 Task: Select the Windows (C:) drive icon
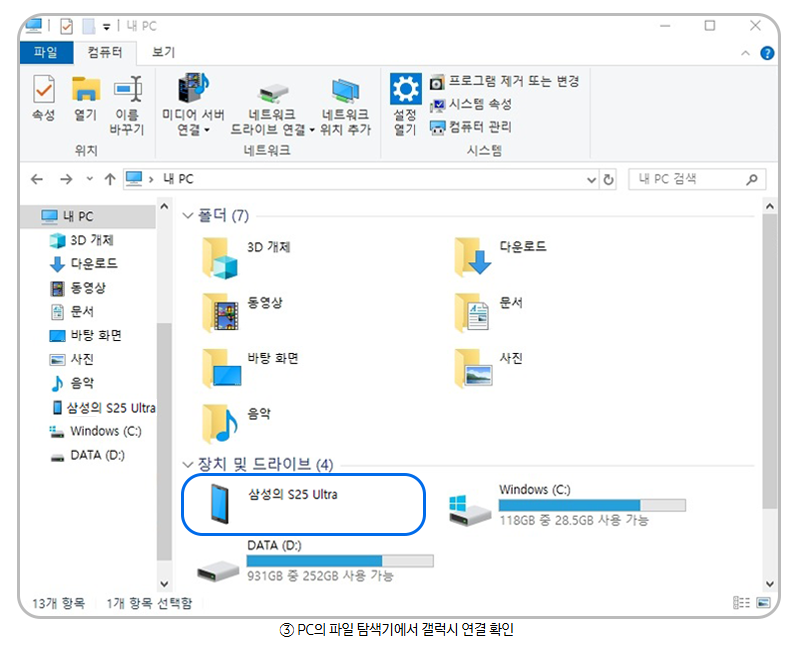469,510
